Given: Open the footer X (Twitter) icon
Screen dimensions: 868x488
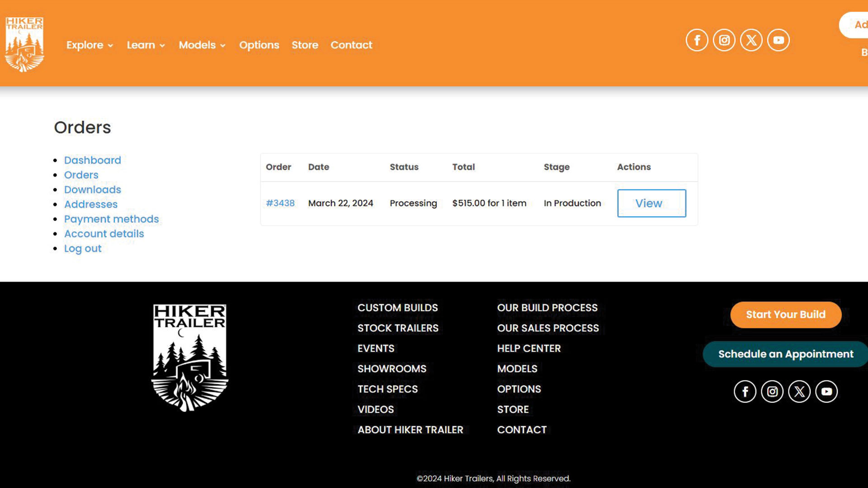Looking at the screenshot, I should [x=799, y=391].
